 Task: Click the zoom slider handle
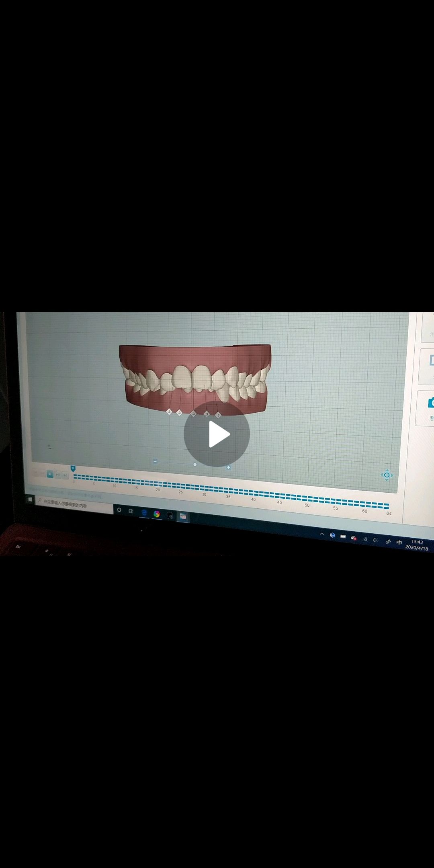195,465
